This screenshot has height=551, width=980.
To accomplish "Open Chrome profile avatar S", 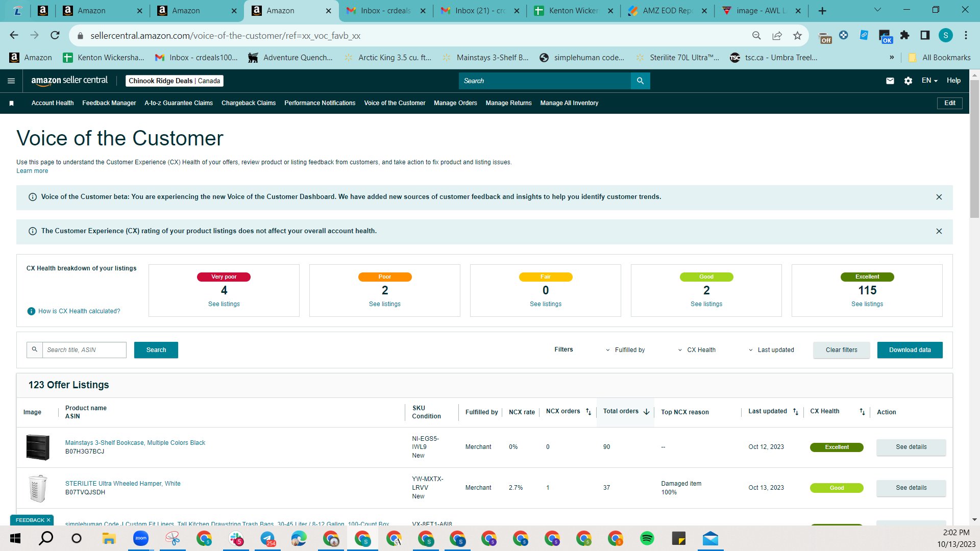I will (946, 35).
